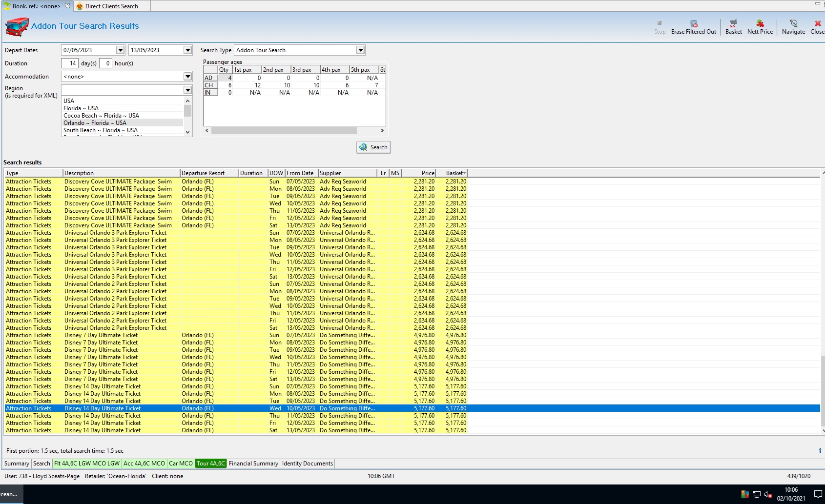Click the colorful security tray icon

coord(745,494)
